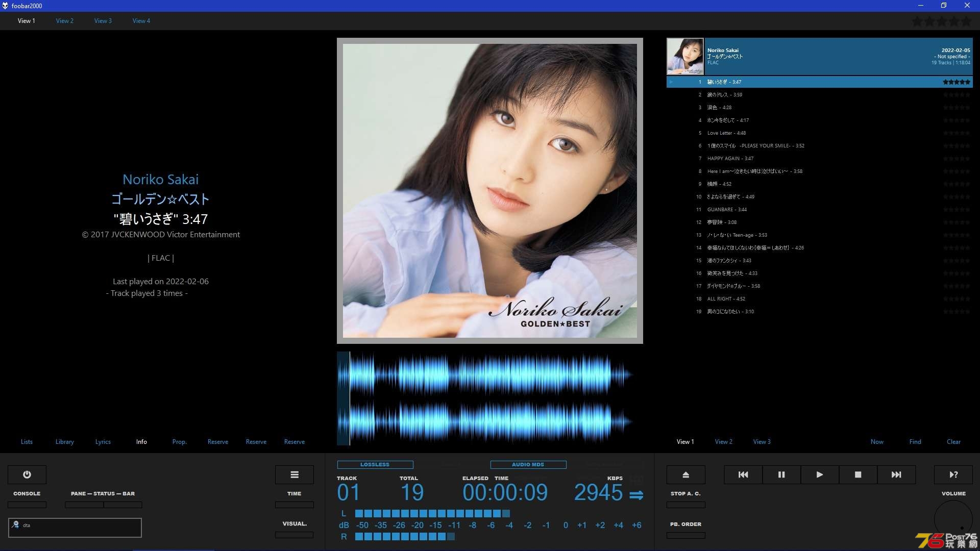
Task: Click the small album thumbnail in the playlist header
Action: pyautogui.click(x=685, y=57)
